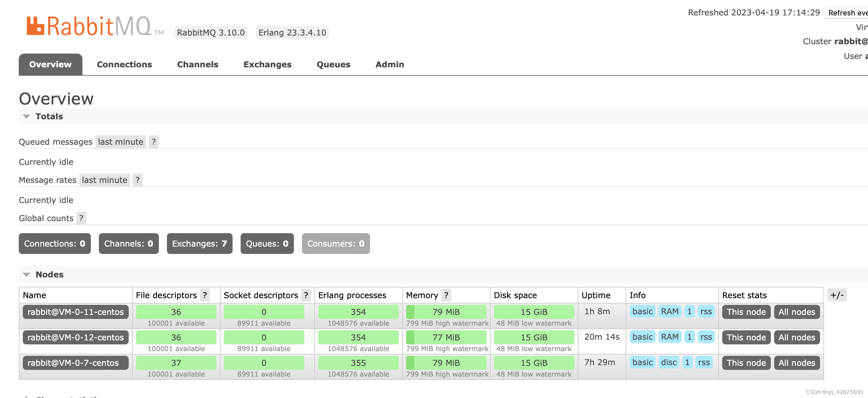Click the Exchanges: 7 count button

199,244
